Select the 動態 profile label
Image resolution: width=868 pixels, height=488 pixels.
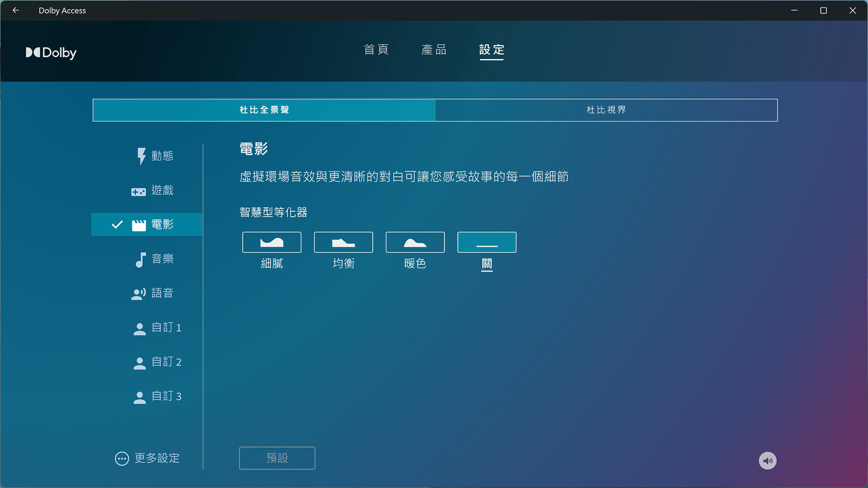(x=162, y=156)
